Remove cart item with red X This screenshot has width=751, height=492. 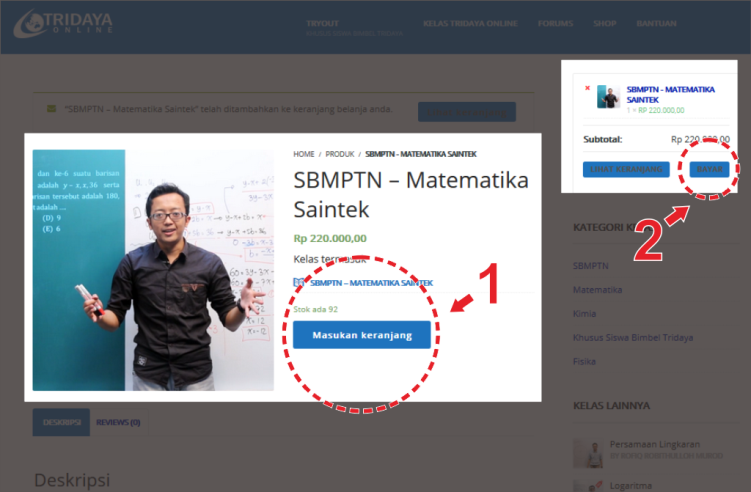pos(588,88)
